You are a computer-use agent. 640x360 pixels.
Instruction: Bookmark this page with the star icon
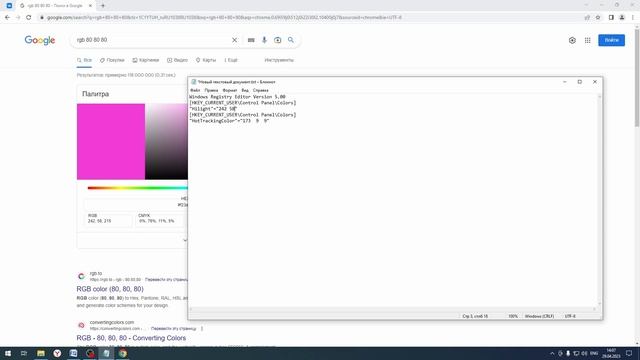point(598,18)
